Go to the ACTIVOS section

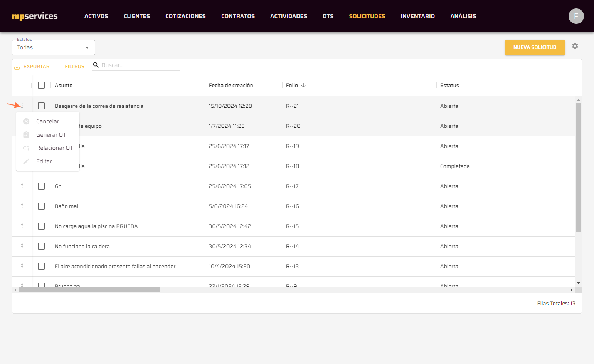pyautogui.click(x=96, y=16)
